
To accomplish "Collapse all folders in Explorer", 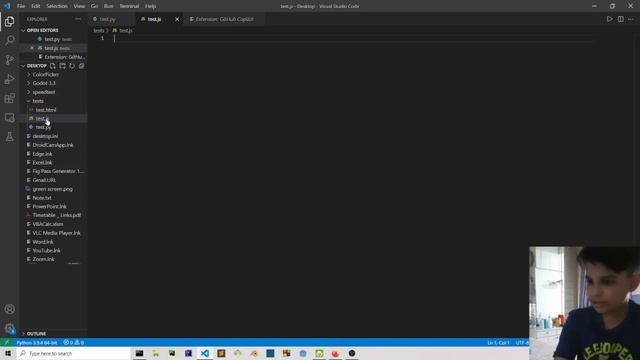I will click(82, 66).
